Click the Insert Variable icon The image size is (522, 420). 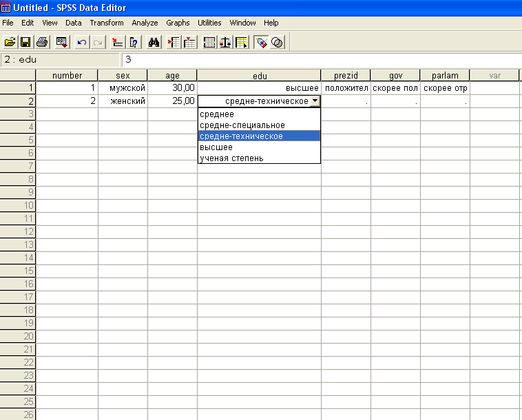189,42
